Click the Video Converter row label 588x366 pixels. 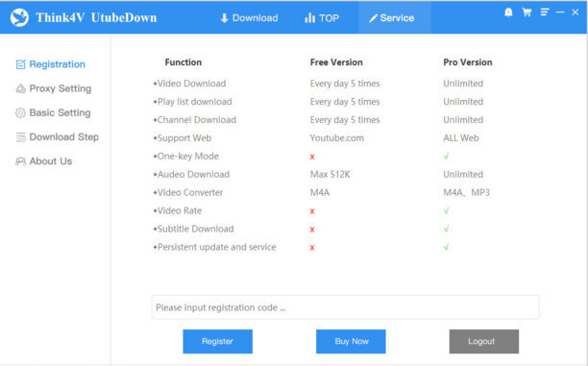188,192
